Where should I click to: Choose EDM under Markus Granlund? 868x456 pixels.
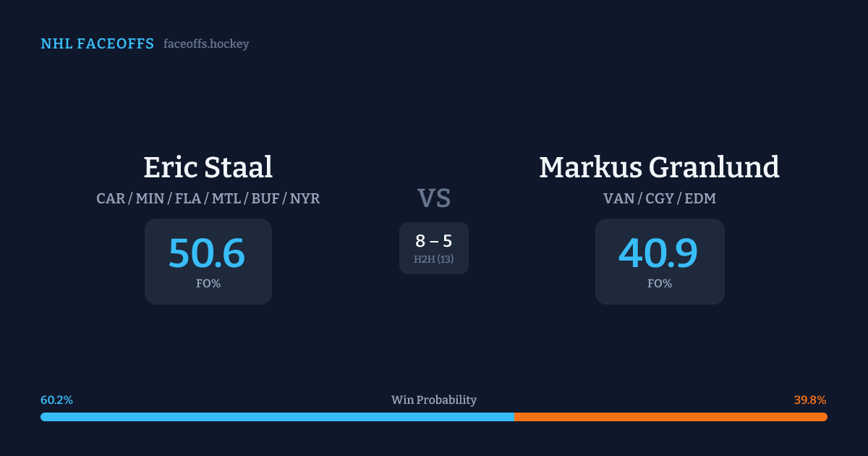[x=699, y=198]
